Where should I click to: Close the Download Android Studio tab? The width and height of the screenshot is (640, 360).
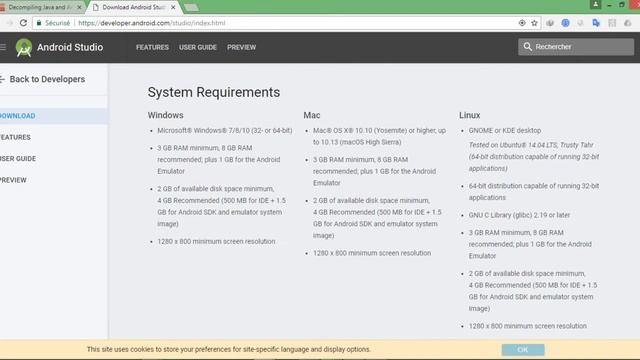(173, 7)
